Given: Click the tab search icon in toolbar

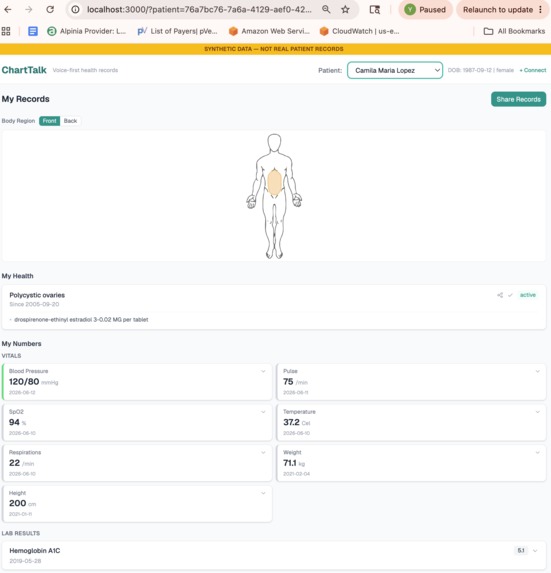Looking at the screenshot, I should [375, 10].
